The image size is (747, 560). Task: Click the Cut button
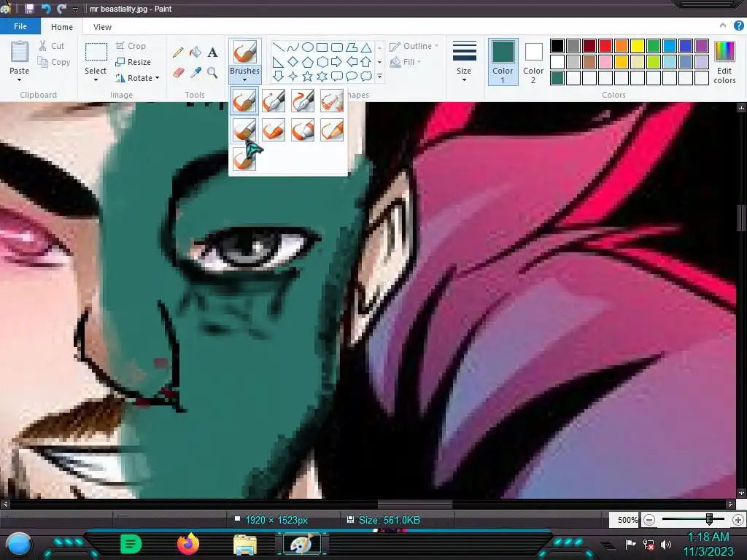tap(52, 46)
